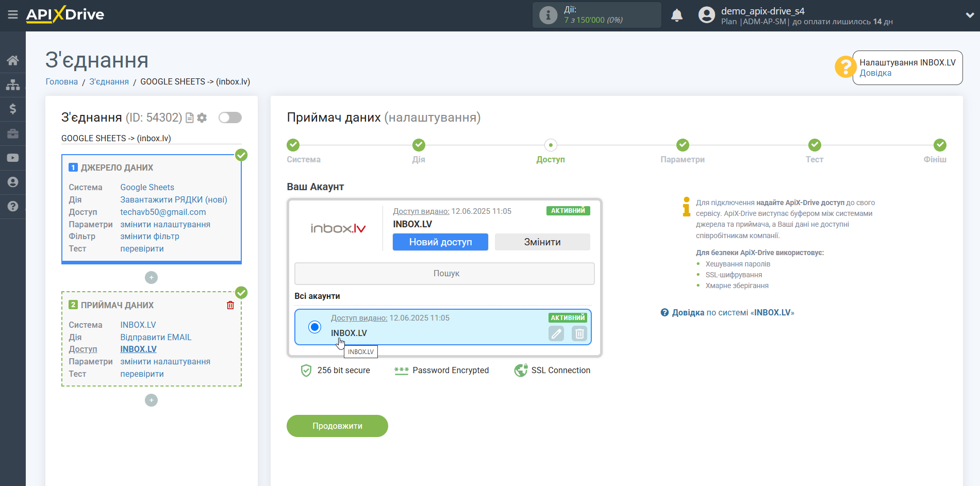Go to Фініш step
Screen dimensions: 980x486
[x=940, y=145]
